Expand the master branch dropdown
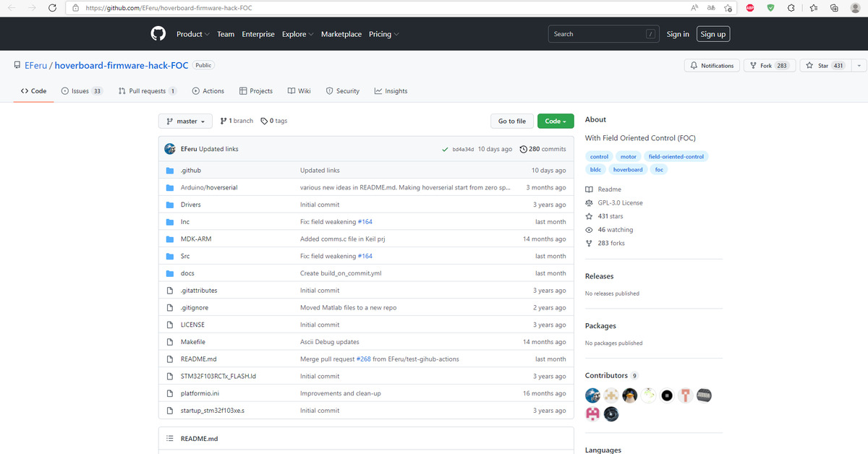Image resolution: width=868 pixels, height=454 pixels. [x=186, y=121]
